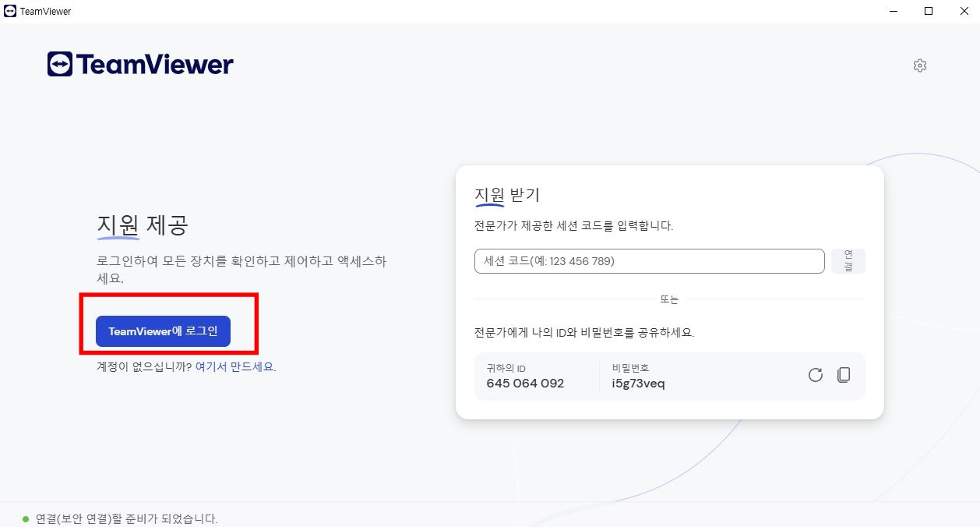980x527 pixels.
Task: Click the TeamViewer logo at the top left
Action: 139,64
